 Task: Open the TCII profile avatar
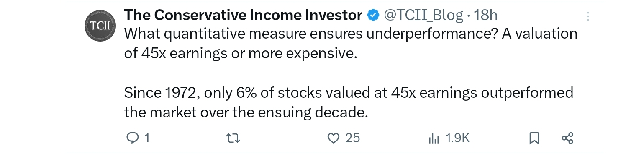click(x=100, y=26)
